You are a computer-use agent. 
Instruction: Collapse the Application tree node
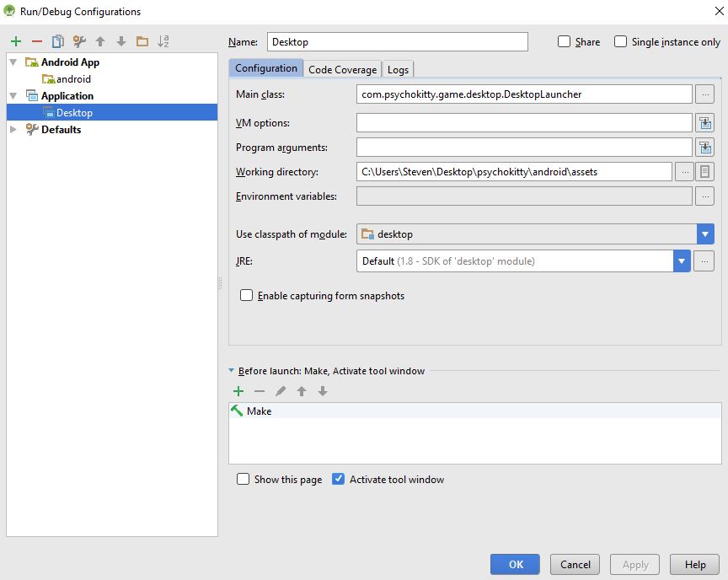(x=13, y=95)
